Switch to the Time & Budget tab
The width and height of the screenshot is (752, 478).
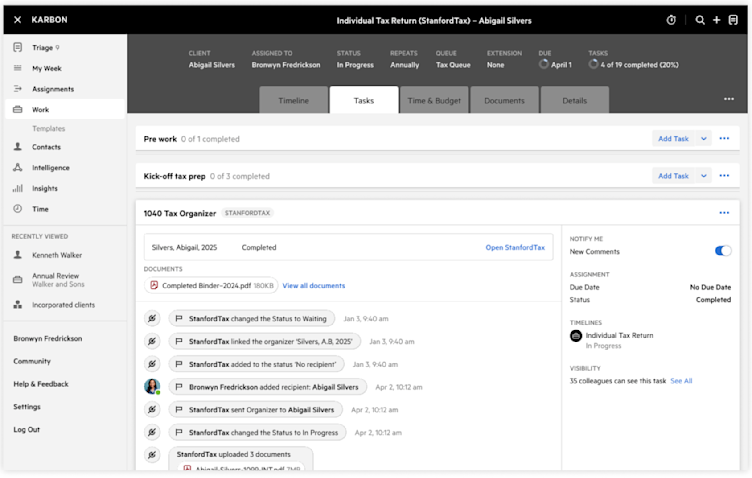point(434,100)
